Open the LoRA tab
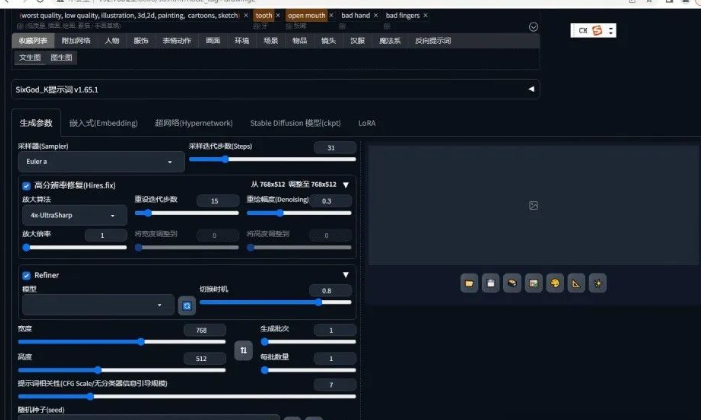 367,123
